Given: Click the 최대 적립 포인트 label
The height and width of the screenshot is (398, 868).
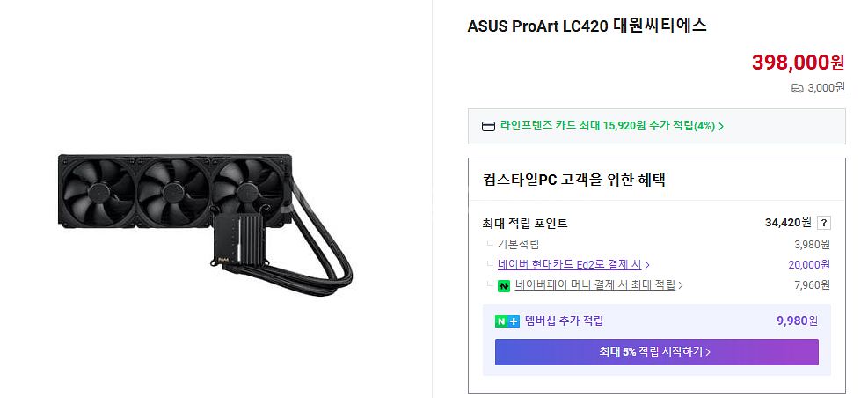Looking at the screenshot, I should [525, 223].
